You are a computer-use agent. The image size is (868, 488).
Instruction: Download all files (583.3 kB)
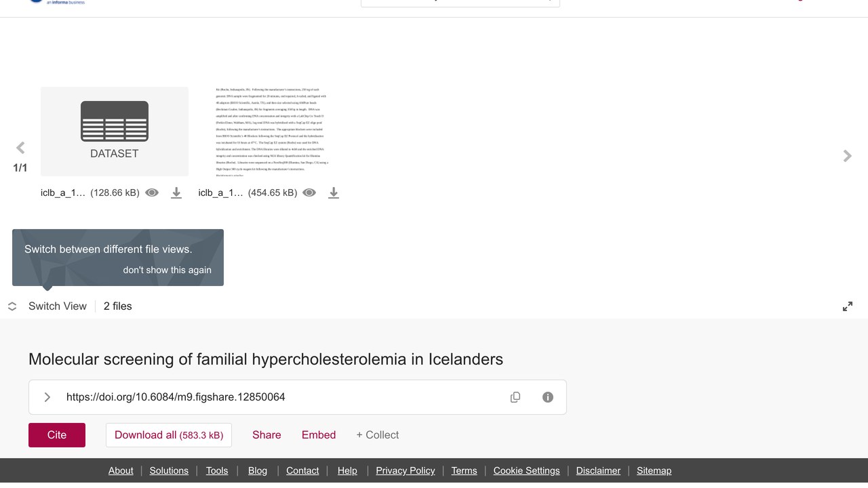pyautogui.click(x=169, y=435)
